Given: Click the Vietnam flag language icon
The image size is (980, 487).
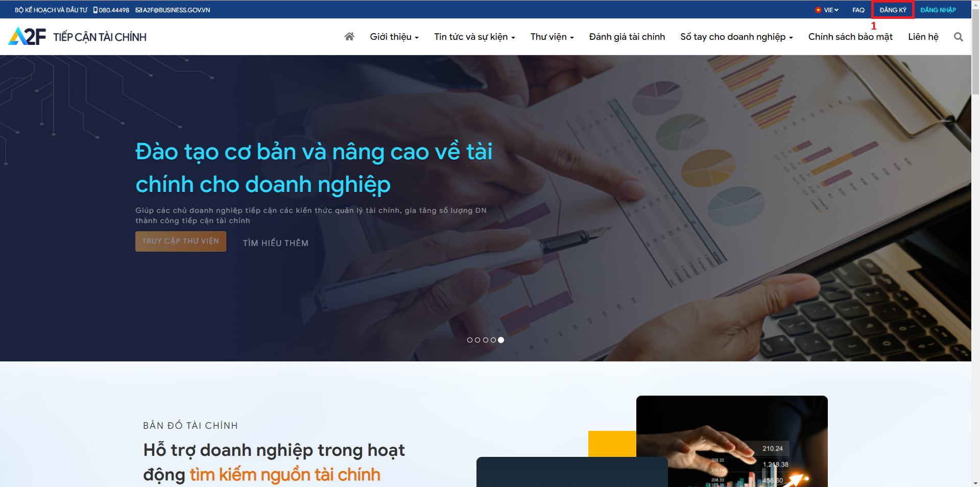Looking at the screenshot, I should point(818,10).
